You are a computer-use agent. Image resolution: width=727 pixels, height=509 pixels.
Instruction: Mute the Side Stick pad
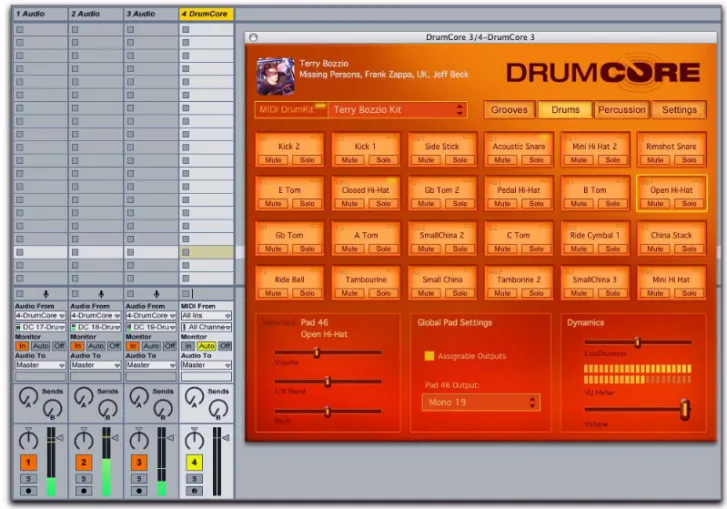426,160
